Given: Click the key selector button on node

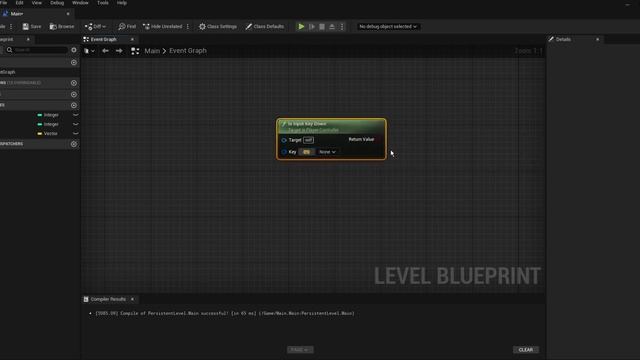Looking at the screenshot, I should (307, 152).
